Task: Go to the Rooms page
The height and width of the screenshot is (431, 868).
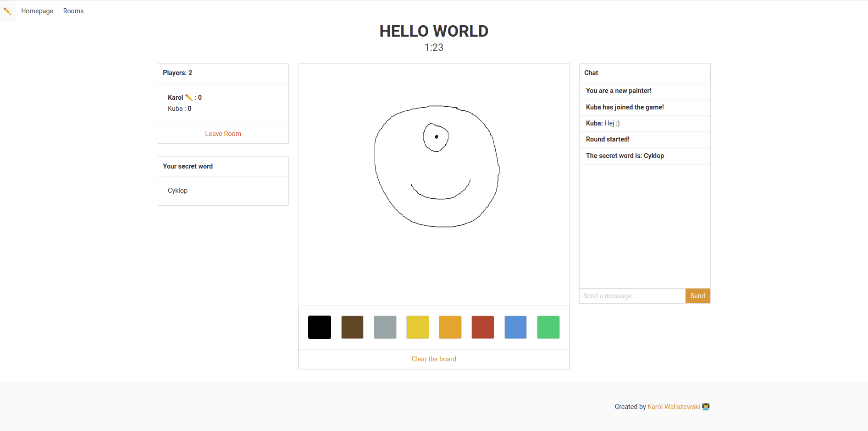Action: [73, 11]
